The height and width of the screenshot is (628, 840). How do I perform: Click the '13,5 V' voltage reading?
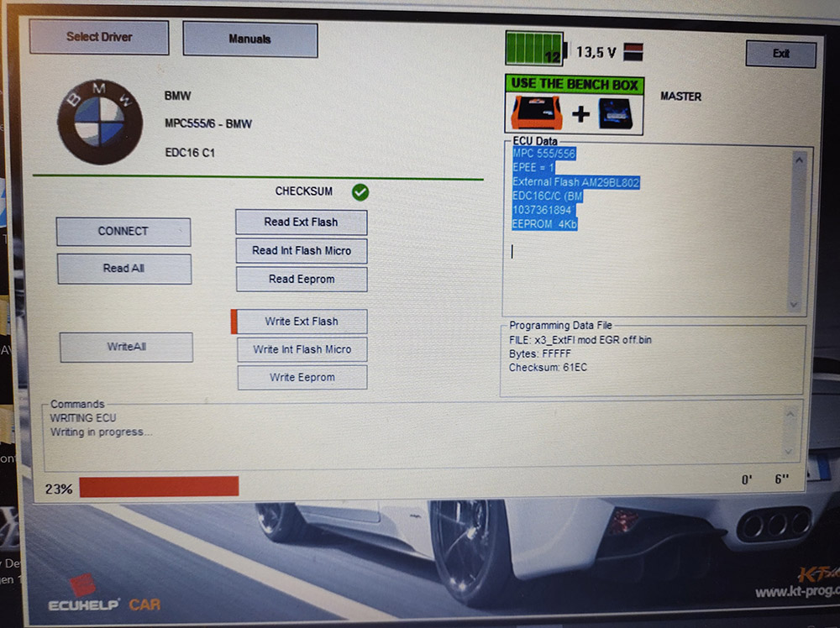(596, 52)
